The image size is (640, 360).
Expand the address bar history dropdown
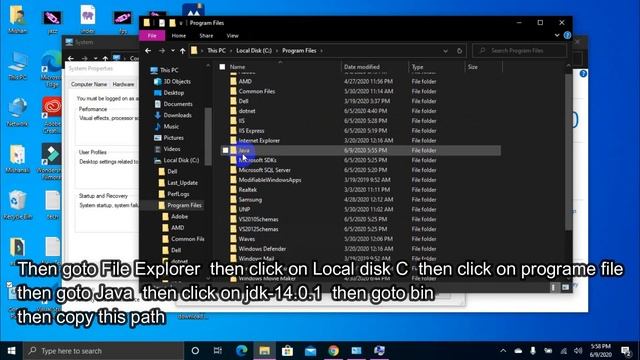[x=445, y=51]
